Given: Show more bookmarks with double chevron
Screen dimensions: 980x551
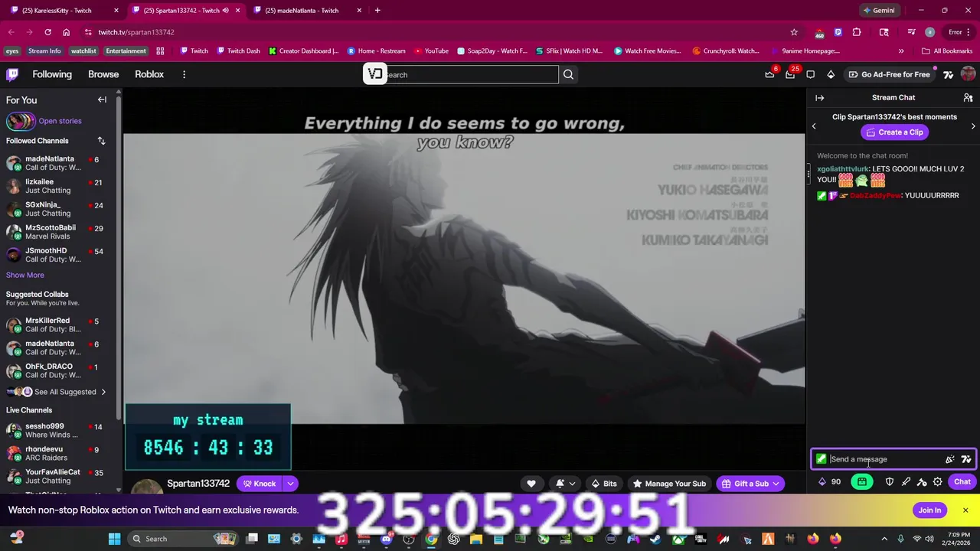Looking at the screenshot, I should tap(901, 51).
